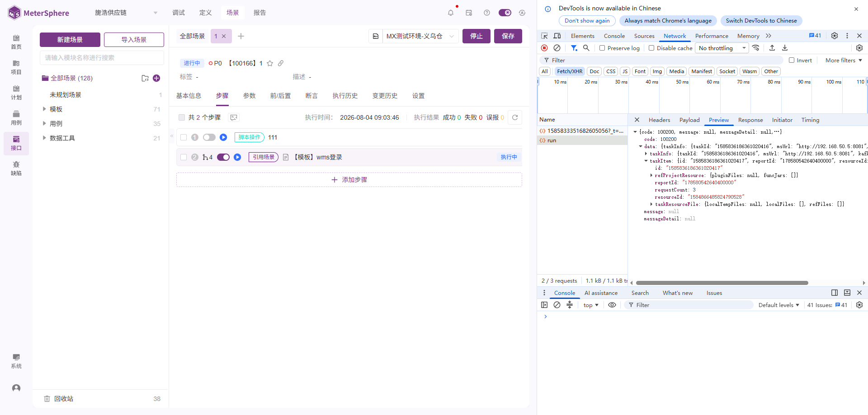
Task: Clear the network log
Action: point(557,48)
